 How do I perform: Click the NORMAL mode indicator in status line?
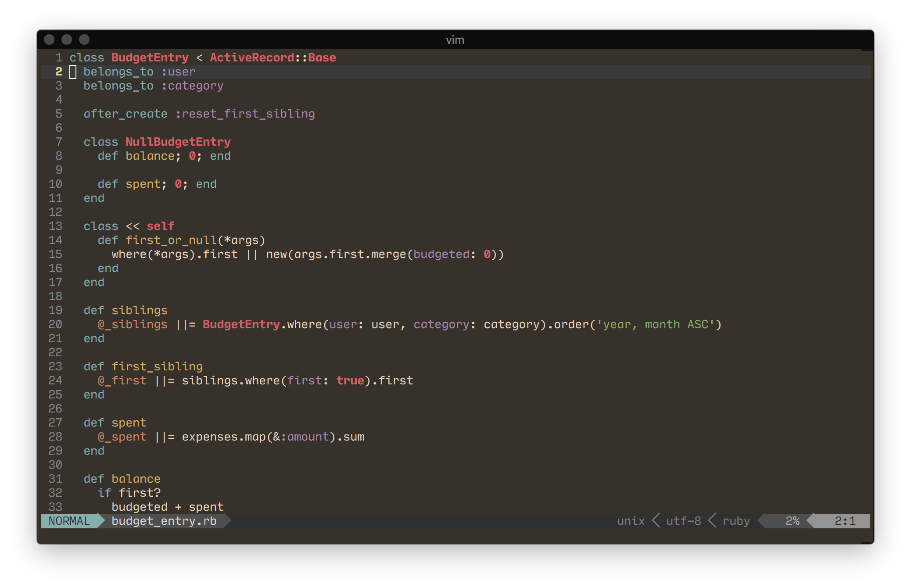(x=69, y=521)
